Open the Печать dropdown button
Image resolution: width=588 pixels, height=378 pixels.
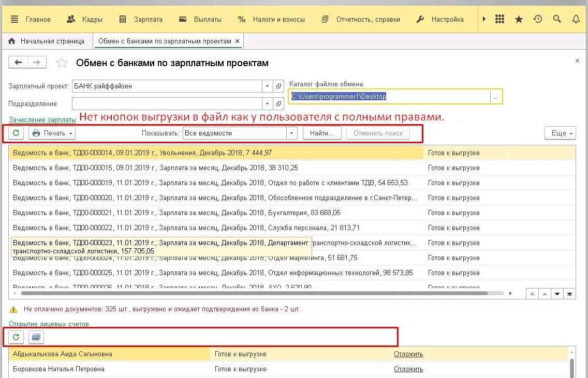[52, 133]
